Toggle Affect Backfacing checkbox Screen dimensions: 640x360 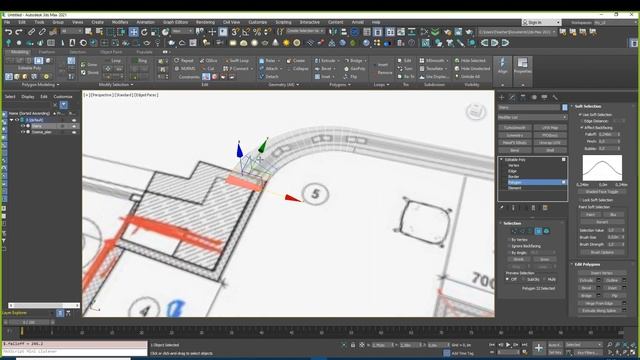coord(582,128)
